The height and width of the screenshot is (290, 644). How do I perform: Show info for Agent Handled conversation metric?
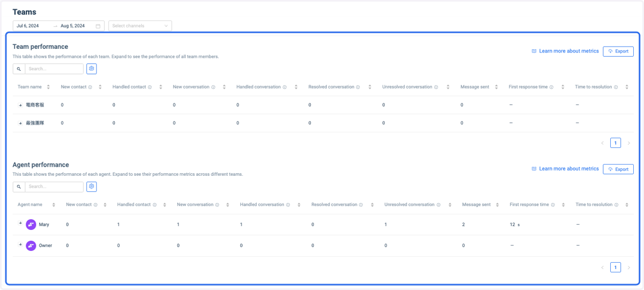(x=288, y=205)
